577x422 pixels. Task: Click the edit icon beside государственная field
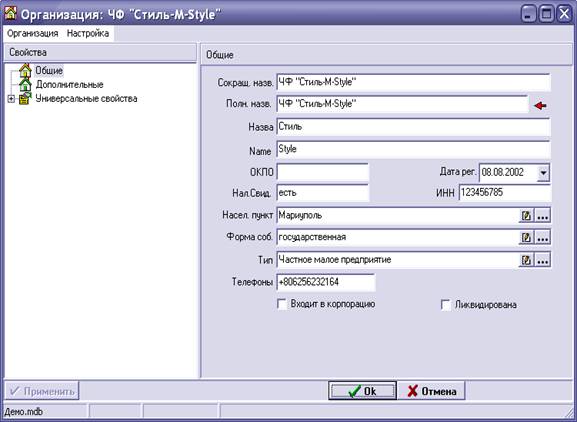[x=526, y=238]
